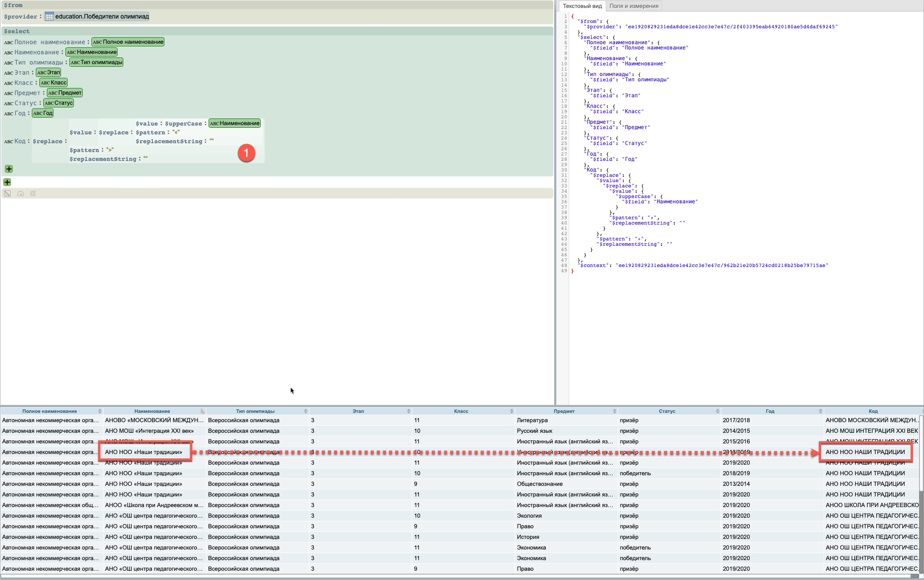
Task: Click the education.Победители олимпиад provider
Action: [102, 17]
